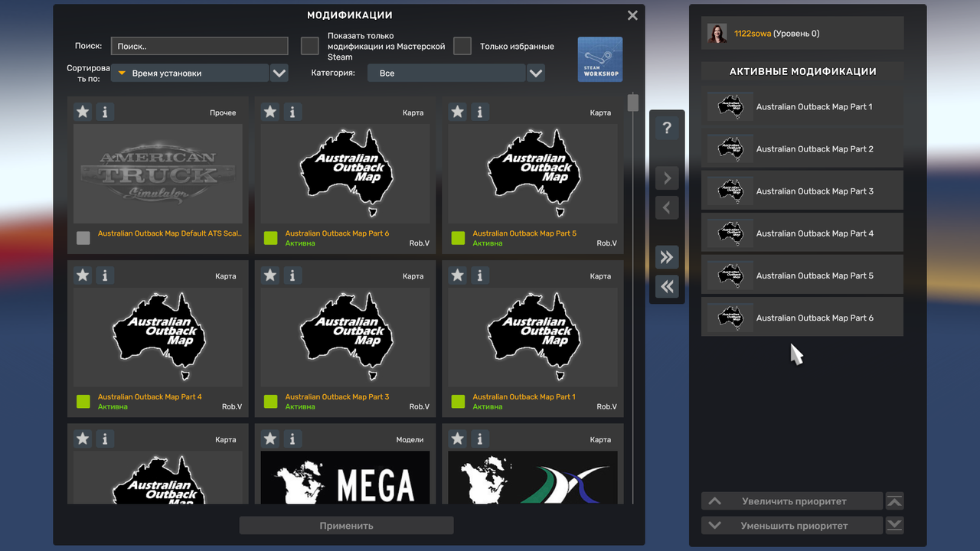Expand sort order chevron button
Viewport: 980px width, 551px height.
[x=279, y=73]
